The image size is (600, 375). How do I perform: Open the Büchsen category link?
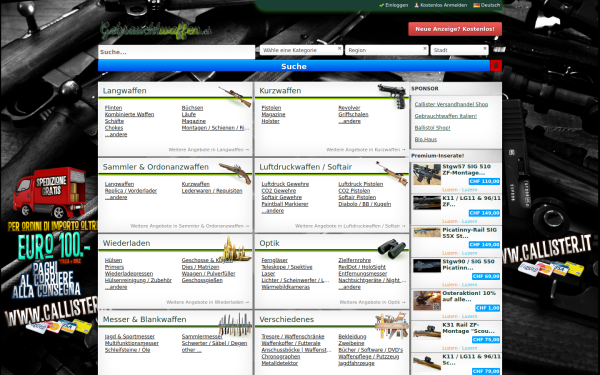[x=192, y=108]
